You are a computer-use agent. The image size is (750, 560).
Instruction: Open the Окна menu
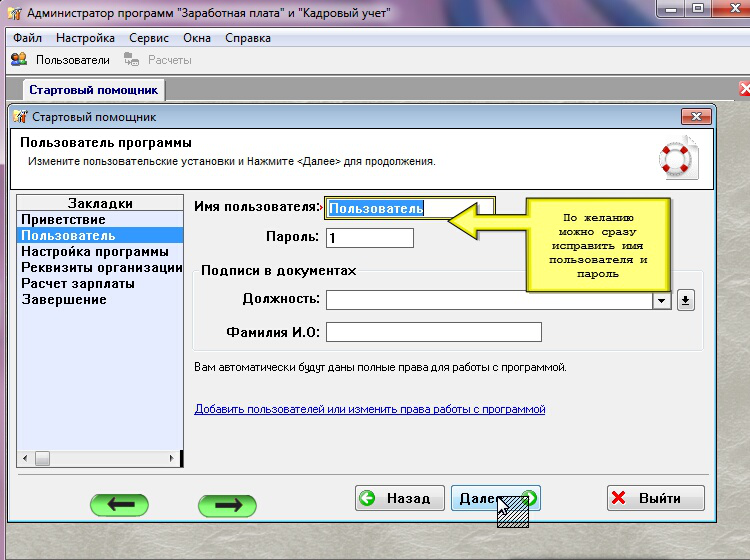coord(197,38)
